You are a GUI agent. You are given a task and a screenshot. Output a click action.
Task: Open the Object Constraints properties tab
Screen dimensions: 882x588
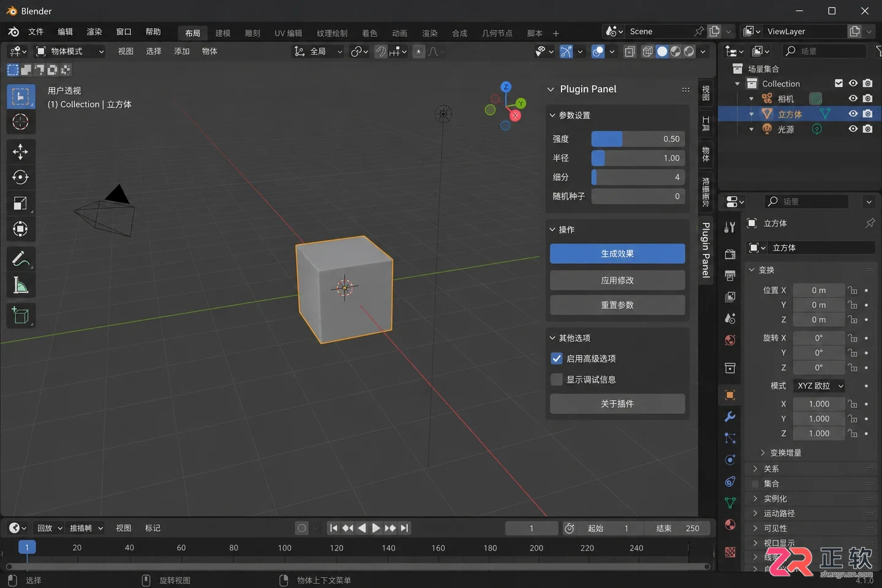pyautogui.click(x=729, y=481)
